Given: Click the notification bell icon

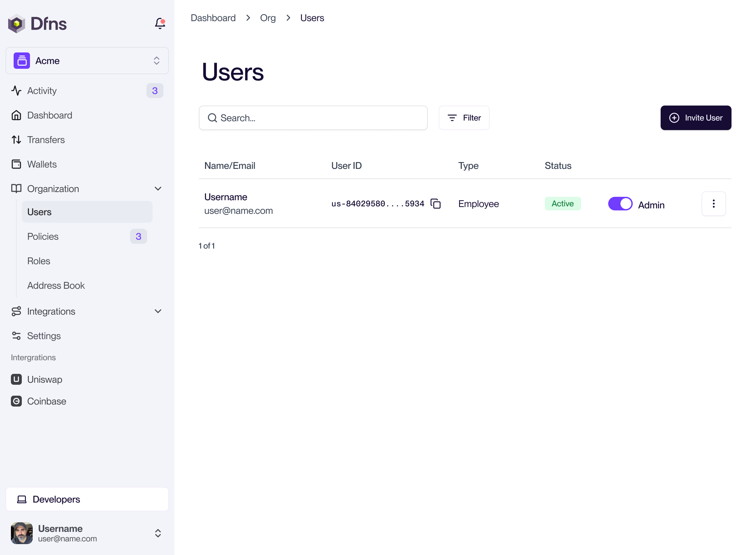Looking at the screenshot, I should click(160, 23).
